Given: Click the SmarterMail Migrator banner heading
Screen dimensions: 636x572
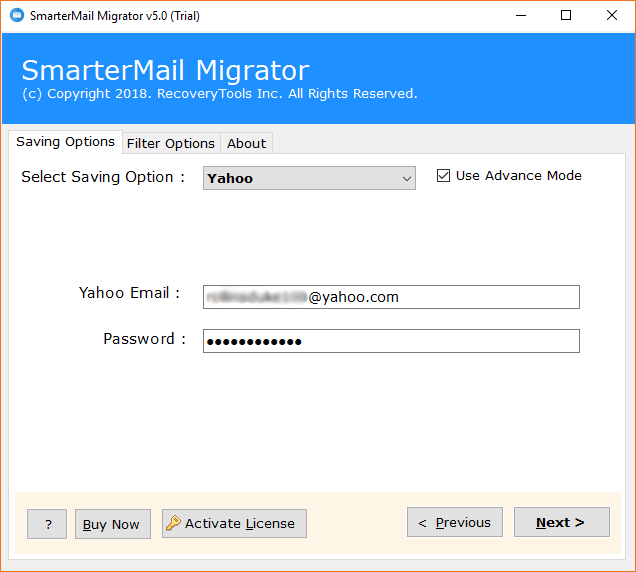Looking at the screenshot, I should tap(165, 71).
